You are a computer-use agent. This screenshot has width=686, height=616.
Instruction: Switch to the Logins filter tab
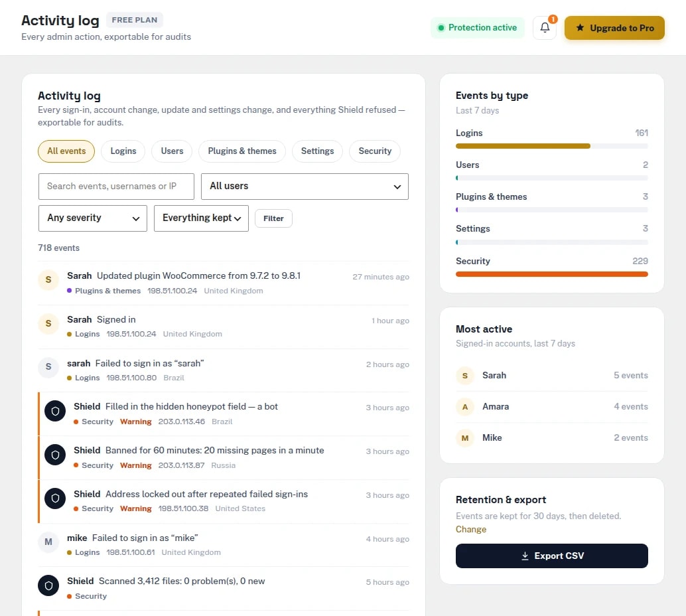tap(123, 151)
